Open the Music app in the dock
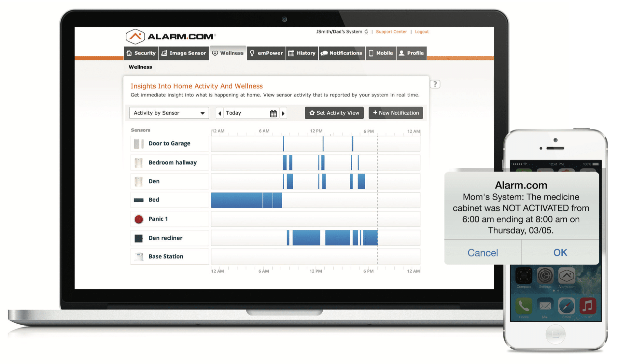618x364 pixels. pos(588,306)
